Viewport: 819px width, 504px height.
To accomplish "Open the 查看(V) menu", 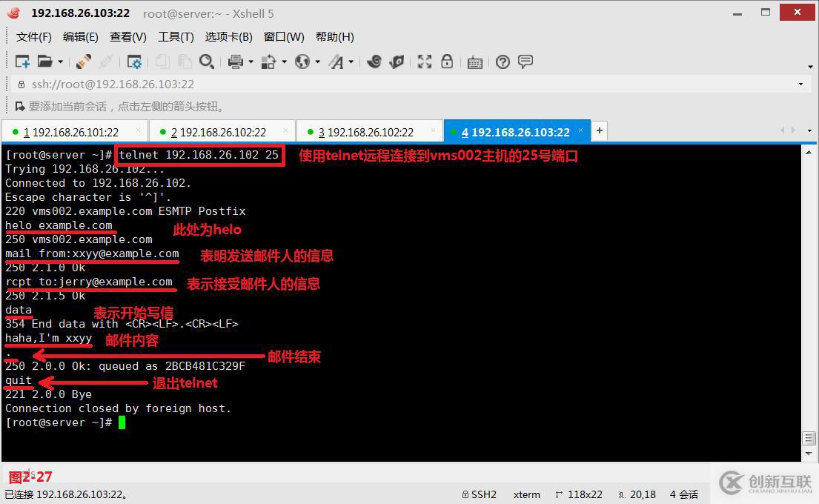I will [128, 36].
